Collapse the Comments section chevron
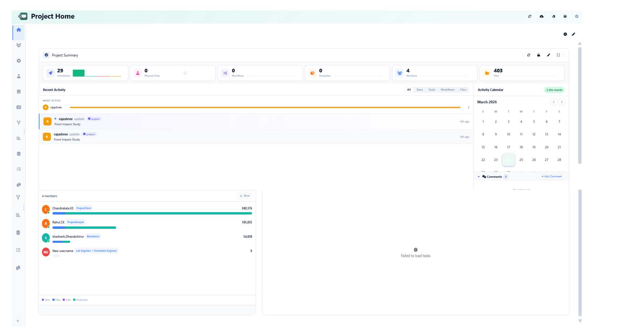 point(479,177)
